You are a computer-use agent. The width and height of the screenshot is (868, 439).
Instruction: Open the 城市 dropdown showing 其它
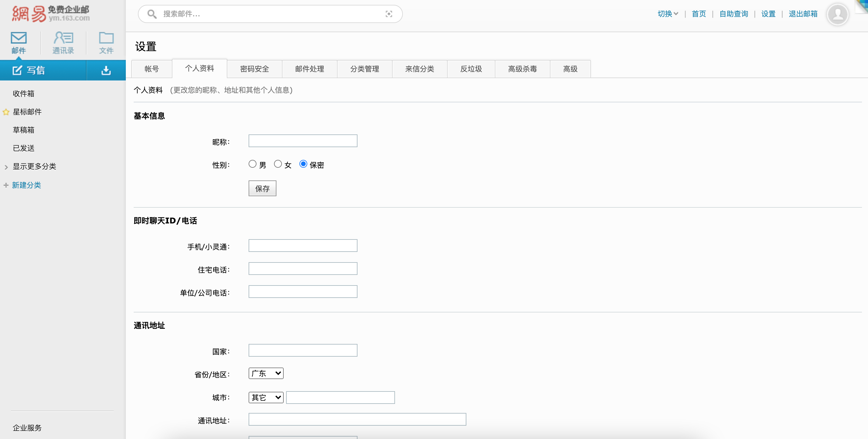click(266, 397)
